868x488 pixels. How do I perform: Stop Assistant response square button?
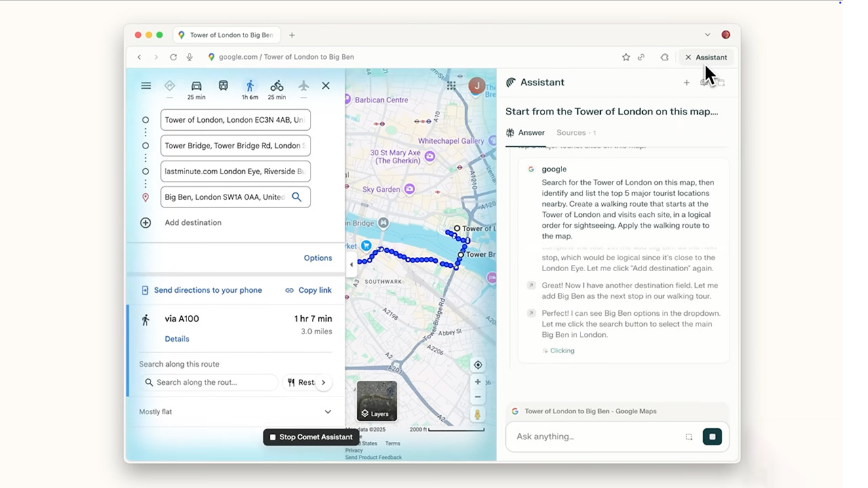click(712, 436)
